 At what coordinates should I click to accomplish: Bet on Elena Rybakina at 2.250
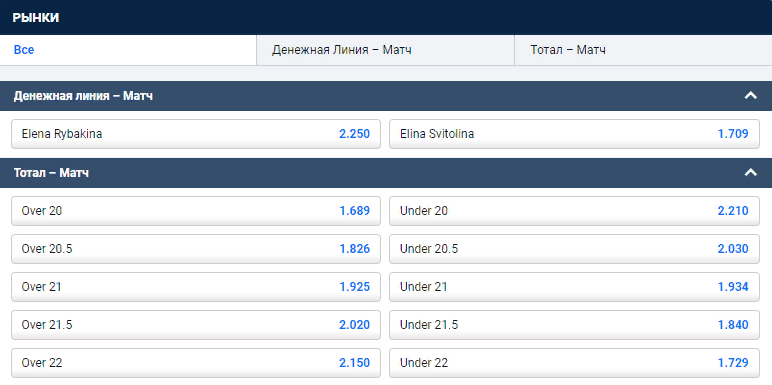click(196, 134)
